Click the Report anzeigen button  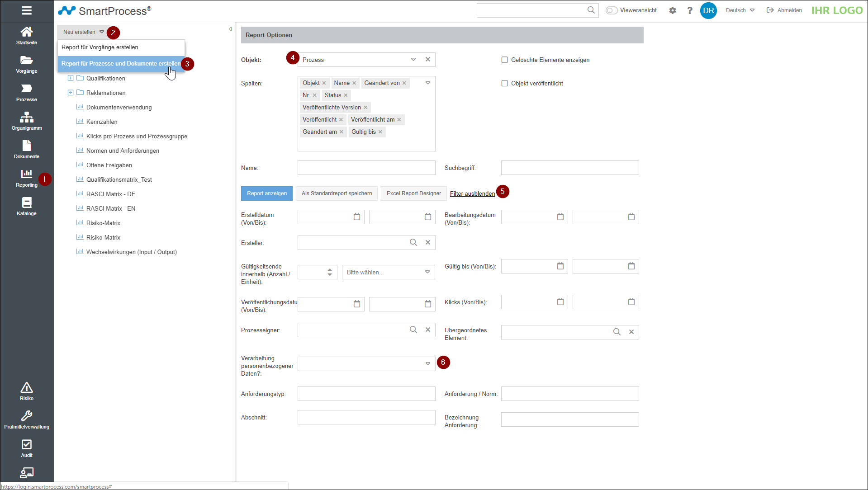tap(266, 193)
